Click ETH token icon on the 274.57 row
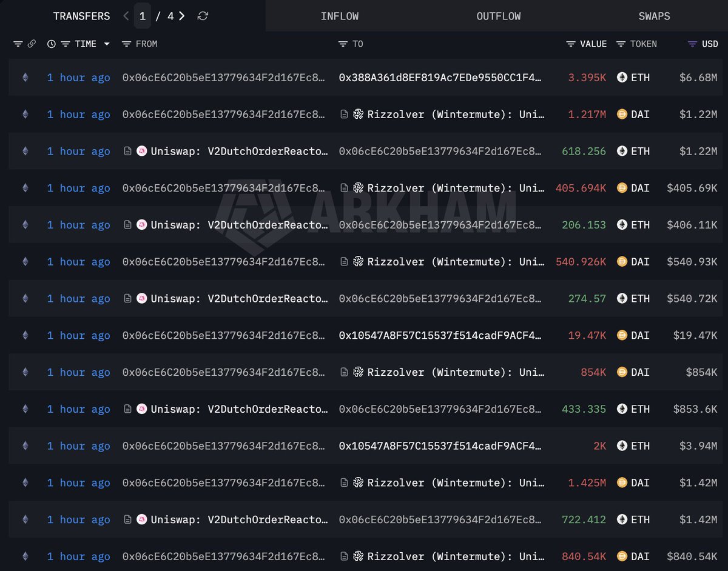728x571 pixels. click(622, 298)
